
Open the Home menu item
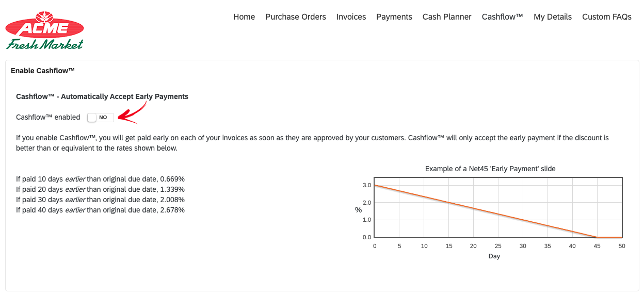point(244,17)
